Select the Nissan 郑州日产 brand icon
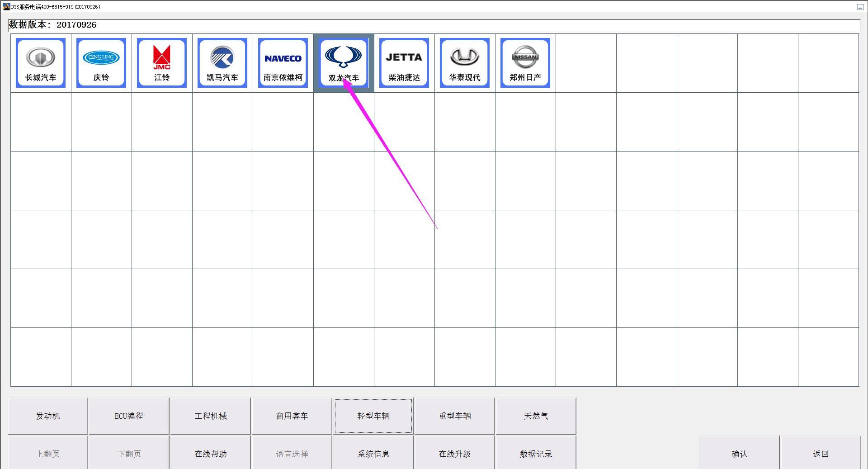Viewport: 868px width, 469px height. point(525,63)
